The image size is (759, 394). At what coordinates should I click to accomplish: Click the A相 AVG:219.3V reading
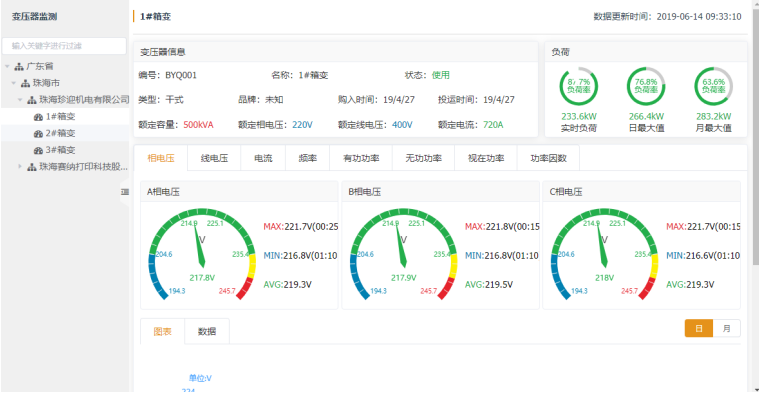coord(288,285)
